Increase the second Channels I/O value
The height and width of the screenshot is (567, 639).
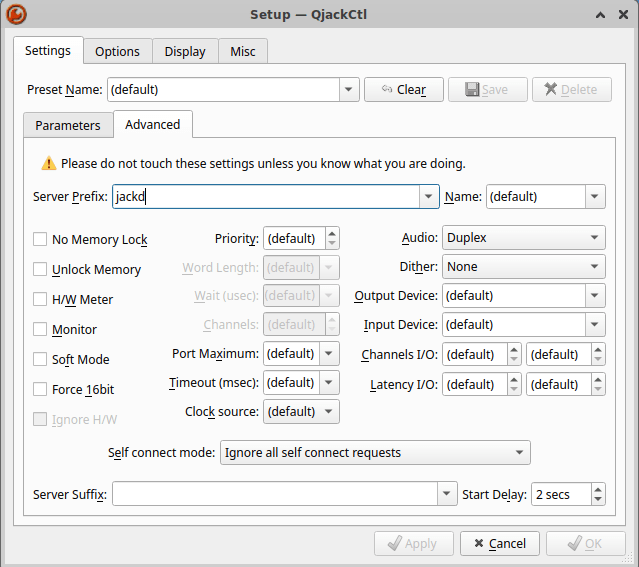[598, 350]
